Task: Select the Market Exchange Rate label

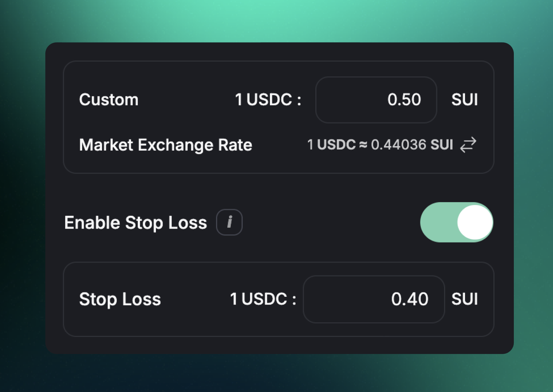Action: point(166,145)
